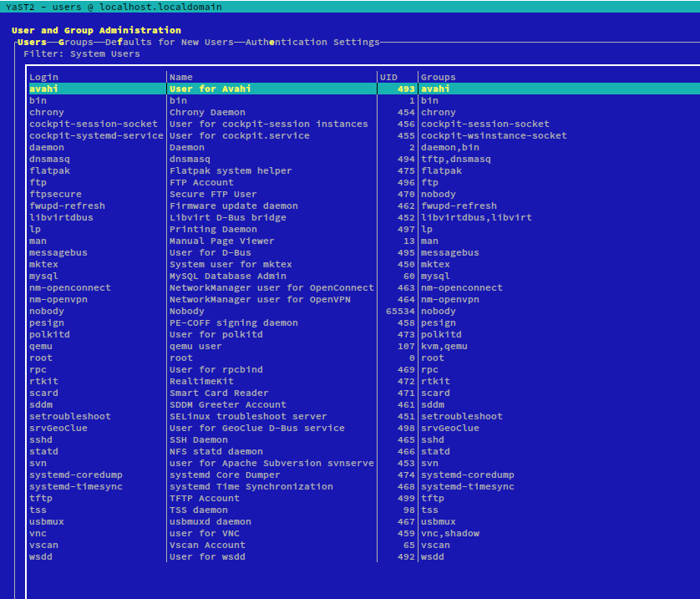The width and height of the screenshot is (700, 599).
Task: Open the Defaults for New Users tab
Action: 170,42
